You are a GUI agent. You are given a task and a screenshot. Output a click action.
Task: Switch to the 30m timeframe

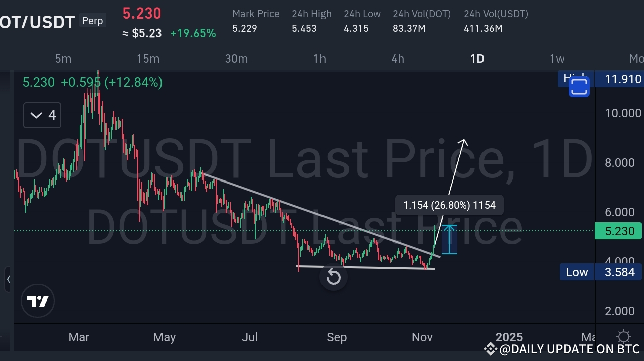coord(236,59)
